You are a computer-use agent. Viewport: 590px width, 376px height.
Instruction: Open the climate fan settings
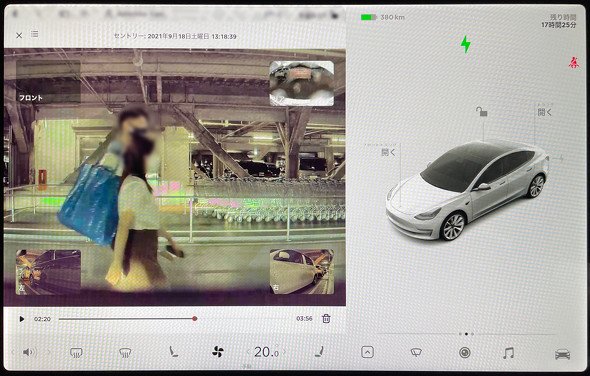click(217, 352)
